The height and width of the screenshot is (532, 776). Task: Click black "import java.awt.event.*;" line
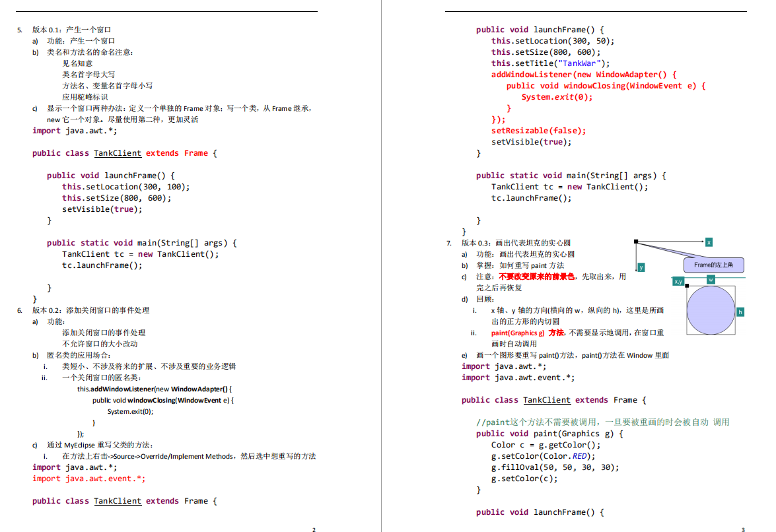pyautogui.click(x=518, y=378)
